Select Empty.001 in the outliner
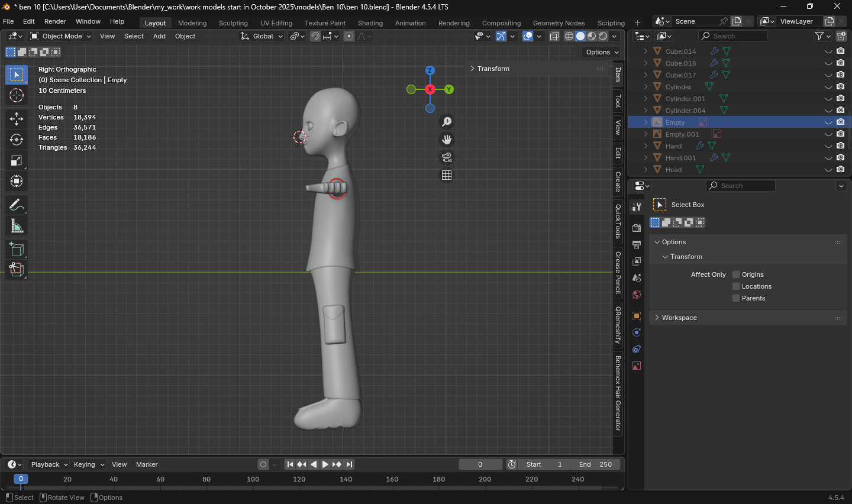Image resolution: width=852 pixels, height=504 pixels. (682, 134)
